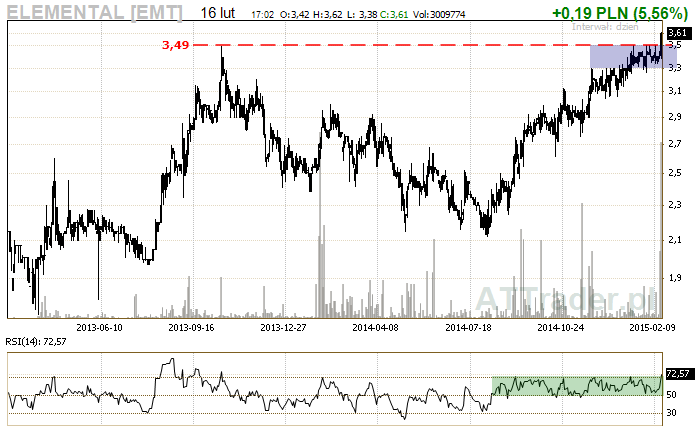Click the 3,1 price axis label
Image resolution: width=700 pixels, height=431 pixels.
click(x=675, y=91)
